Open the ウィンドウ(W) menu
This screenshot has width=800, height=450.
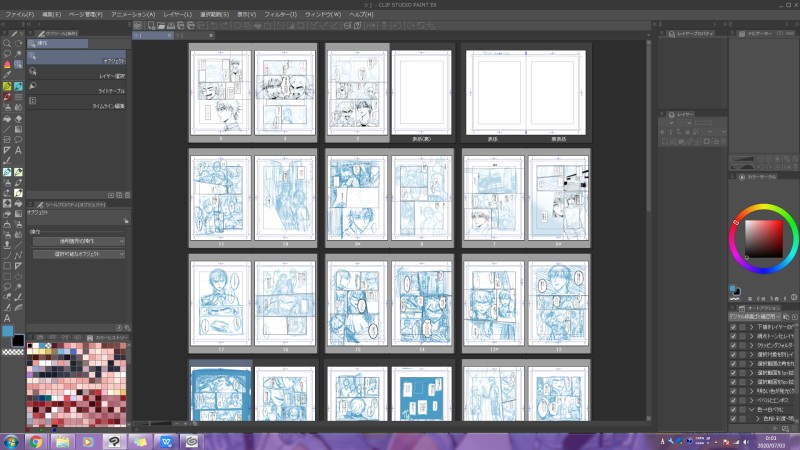coord(323,14)
